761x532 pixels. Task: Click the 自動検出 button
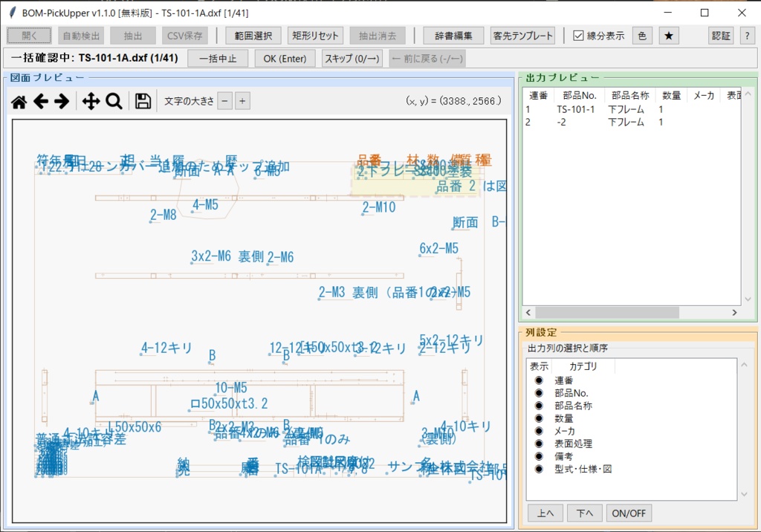tap(81, 36)
